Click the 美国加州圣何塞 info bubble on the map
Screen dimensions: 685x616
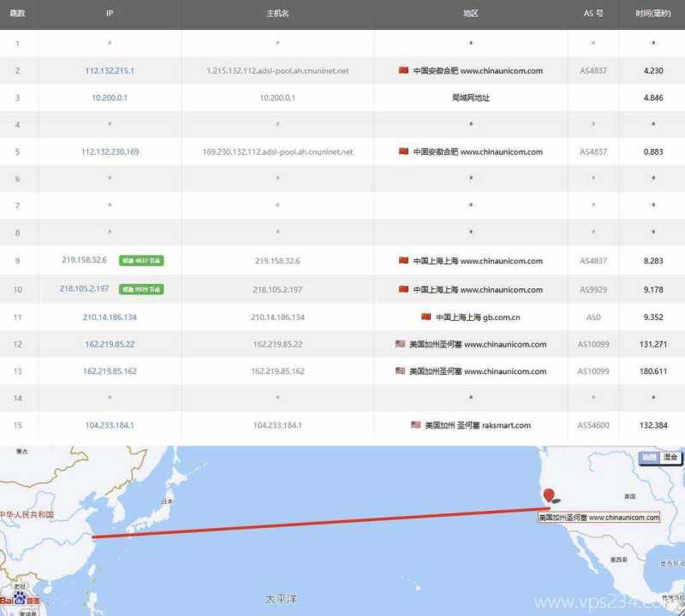[565, 517]
